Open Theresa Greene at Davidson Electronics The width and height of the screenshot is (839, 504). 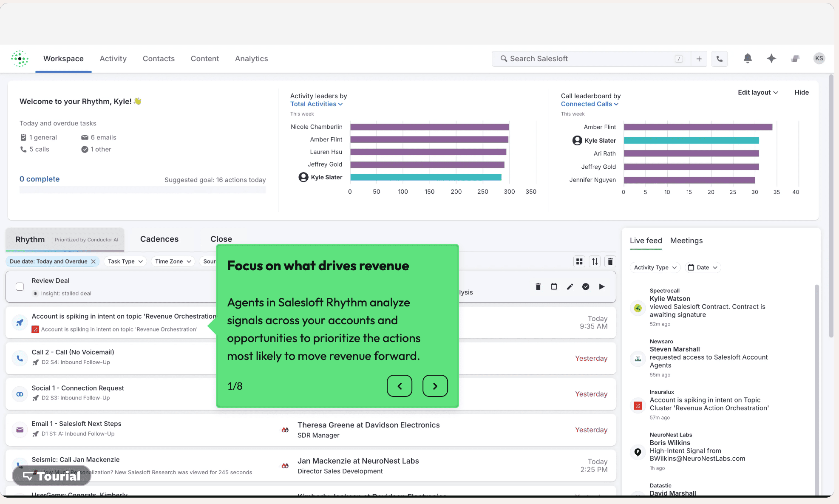point(368,425)
